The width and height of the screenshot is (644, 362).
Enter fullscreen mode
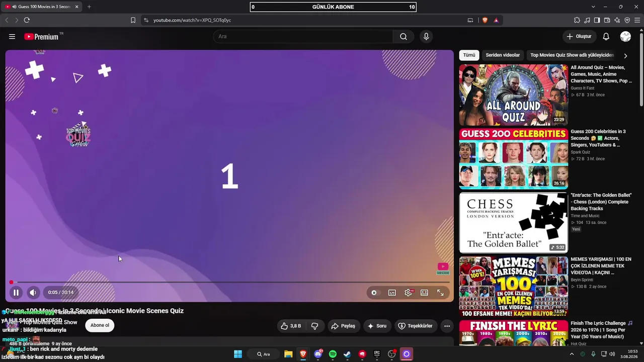[440, 293]
